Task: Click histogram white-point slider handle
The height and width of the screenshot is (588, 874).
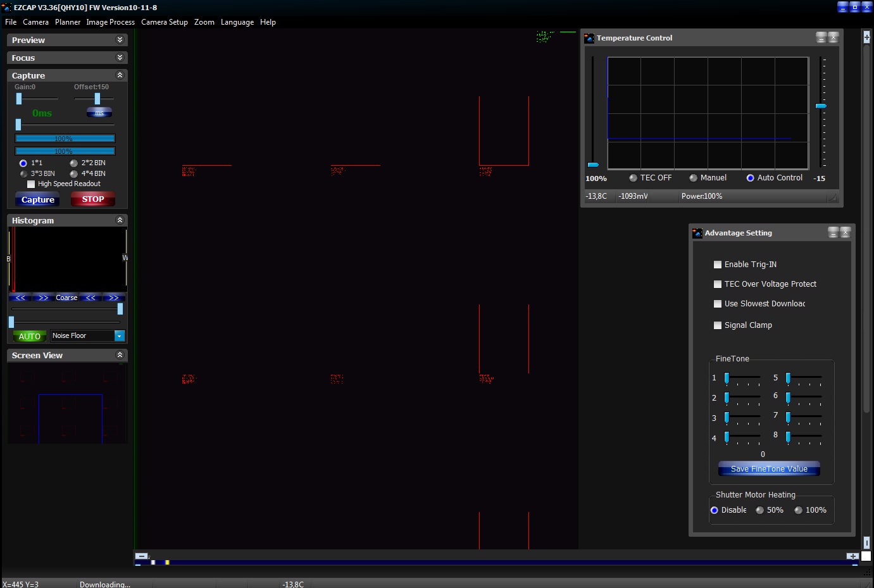Action: (120, 309)
